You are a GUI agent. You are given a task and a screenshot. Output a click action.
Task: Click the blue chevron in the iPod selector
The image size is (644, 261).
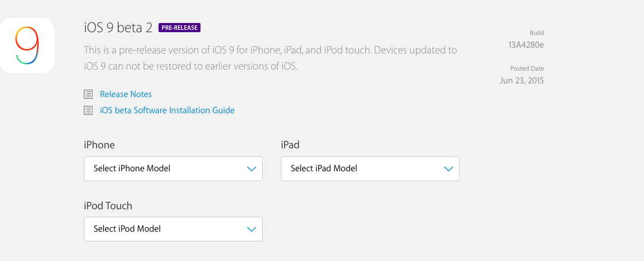tap(251, 229)
